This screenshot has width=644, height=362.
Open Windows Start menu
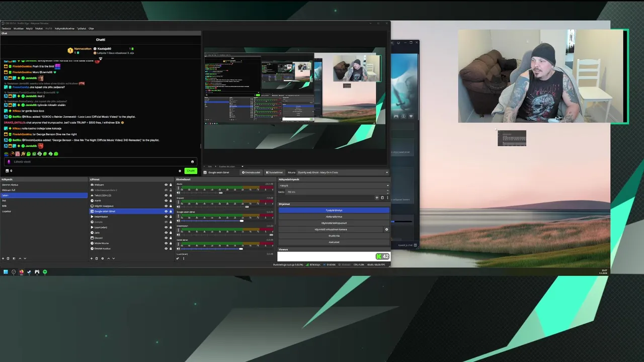pyautogui.click(x=6, y=271)
